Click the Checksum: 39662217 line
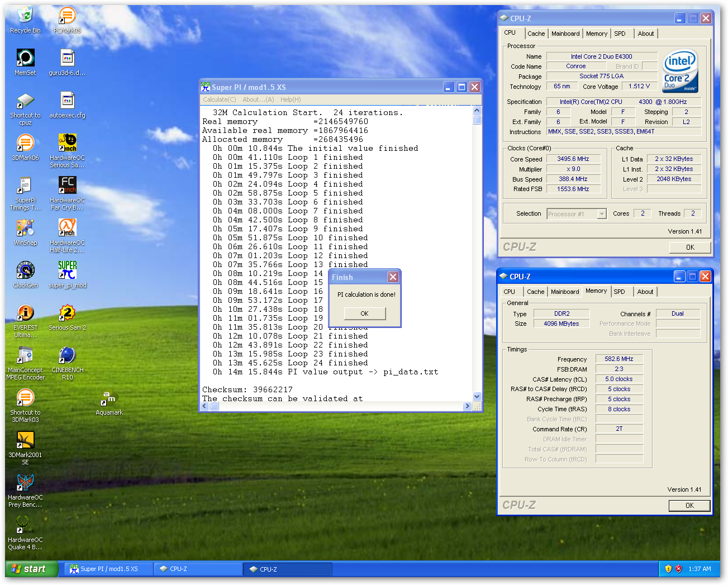Screen dimensions: 728x585 [x=248, y=390]
